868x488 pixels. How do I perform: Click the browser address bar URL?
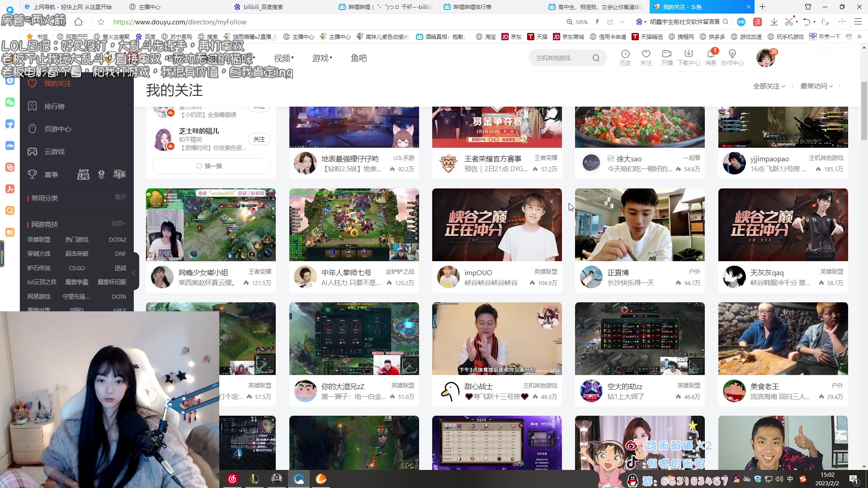pos(179,22)
